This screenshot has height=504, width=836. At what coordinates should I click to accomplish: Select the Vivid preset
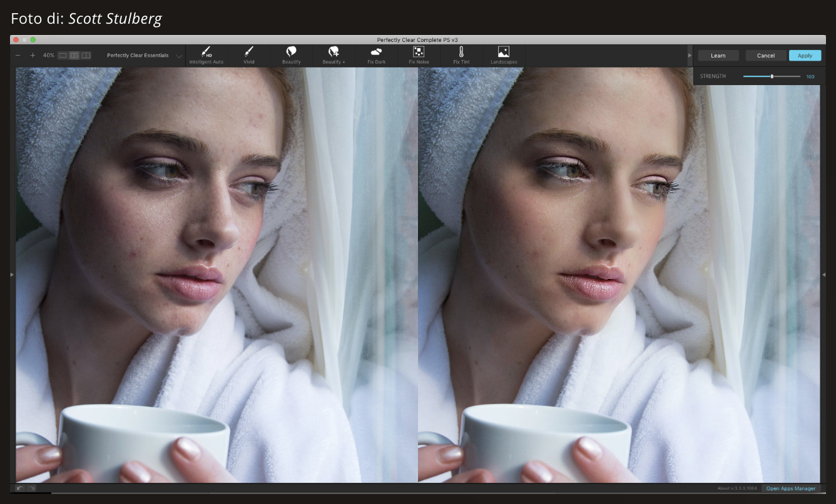pos(249,55)
